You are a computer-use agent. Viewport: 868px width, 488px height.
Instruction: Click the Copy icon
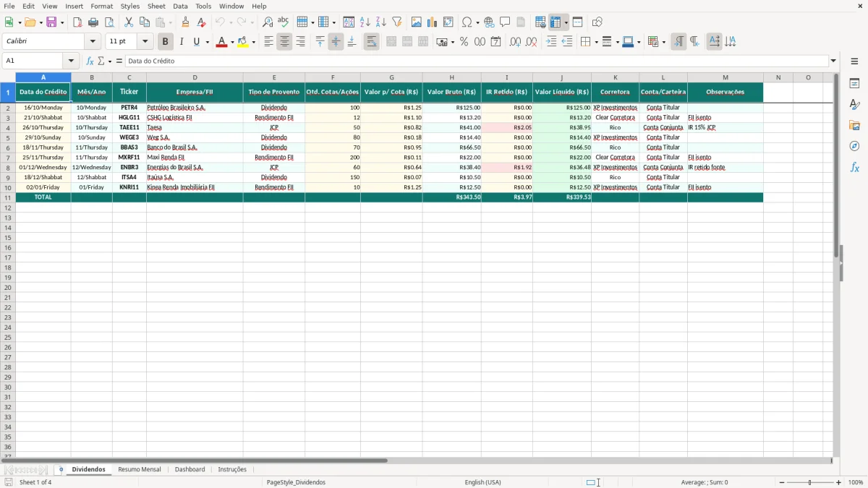point(145,22)
